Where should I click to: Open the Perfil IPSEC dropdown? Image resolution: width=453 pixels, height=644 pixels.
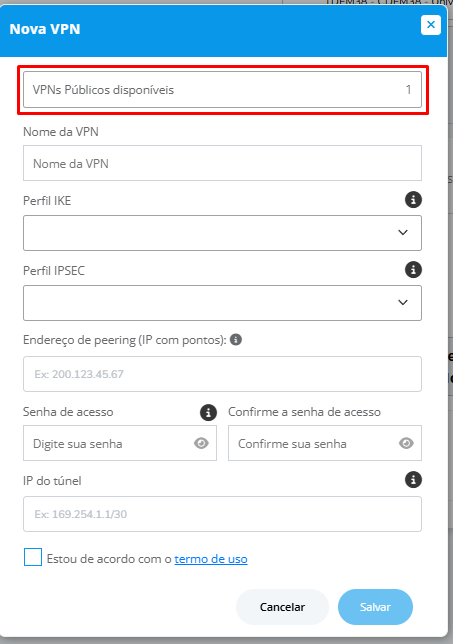pos(222,303)
